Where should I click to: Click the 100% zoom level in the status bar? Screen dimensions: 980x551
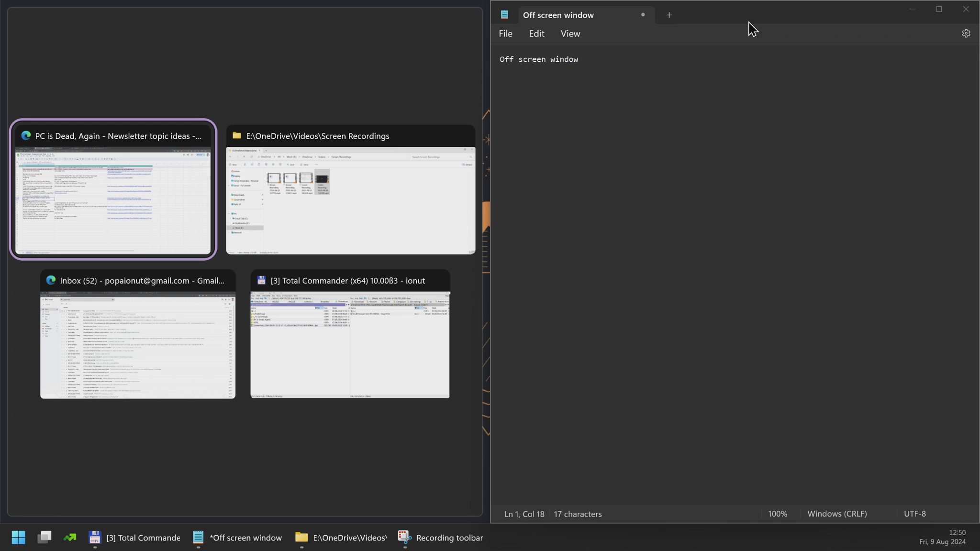tap(777, 514)
